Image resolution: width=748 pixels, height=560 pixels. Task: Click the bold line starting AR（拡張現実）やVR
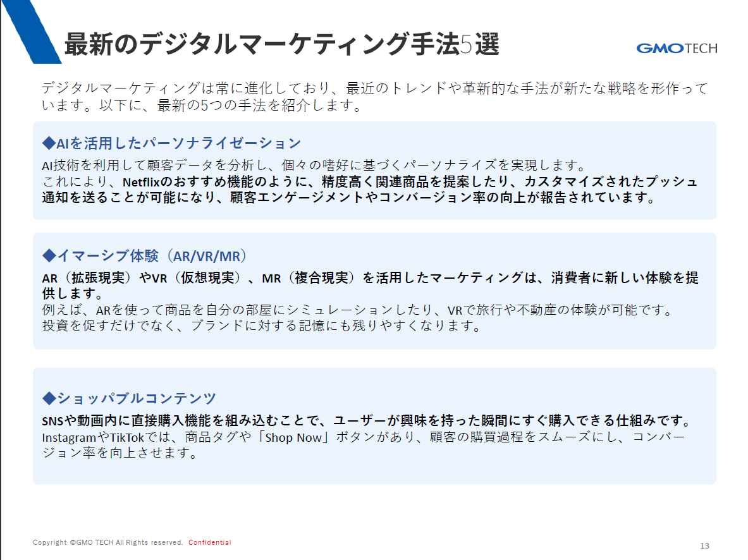point(370,278)
